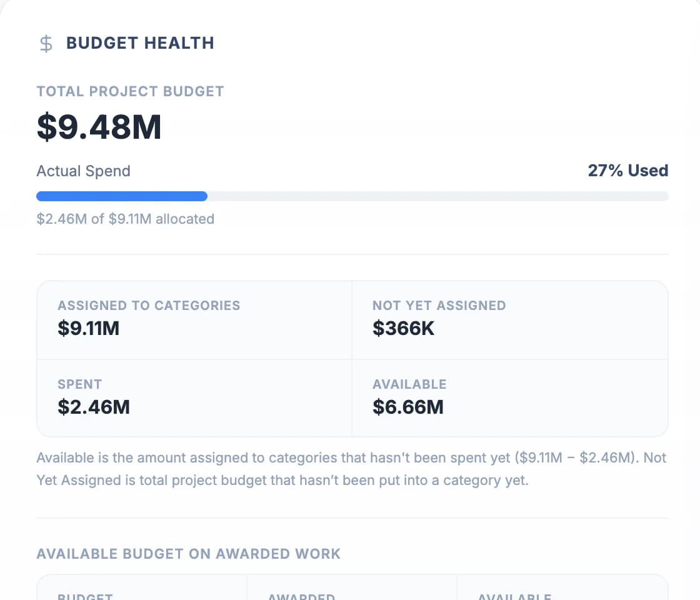This screenshot has width=700, height=600.
Task: Click the 27% Used indicator
Action: tap(627, 171)
